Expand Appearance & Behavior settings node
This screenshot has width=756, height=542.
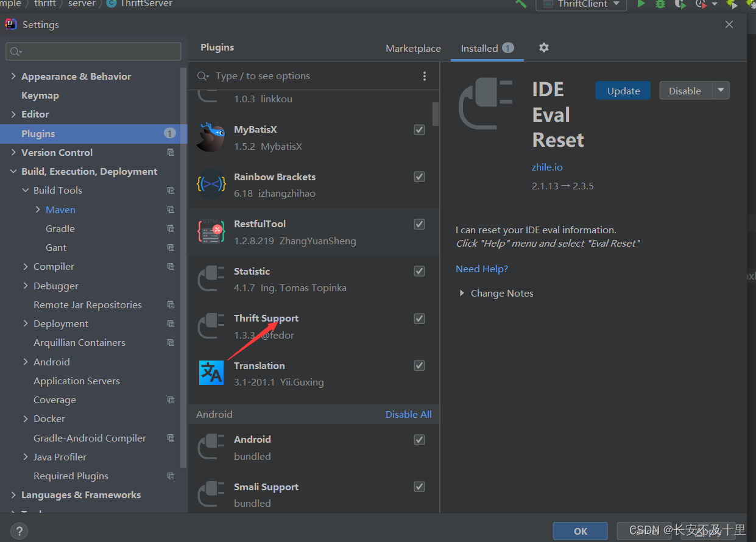click(x=13, y=76)
